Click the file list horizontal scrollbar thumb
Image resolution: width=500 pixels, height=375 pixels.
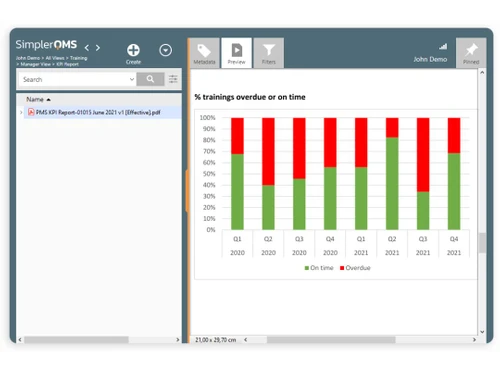coord(76,340)
